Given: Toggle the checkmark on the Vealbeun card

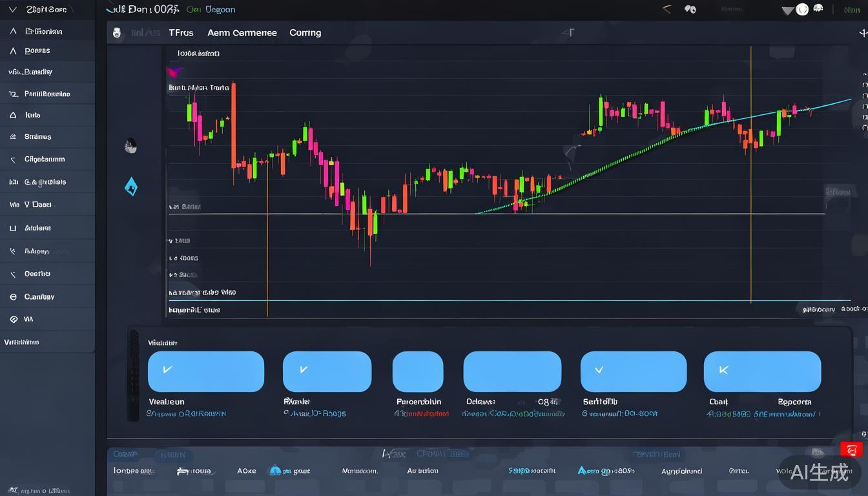Looking at the screenshot, I should coord(167,369).
